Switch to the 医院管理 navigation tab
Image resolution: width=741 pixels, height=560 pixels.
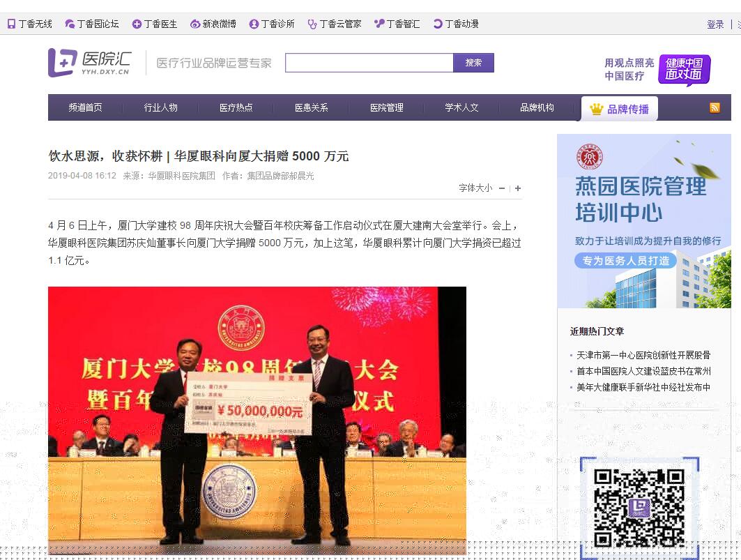(386, 107)
